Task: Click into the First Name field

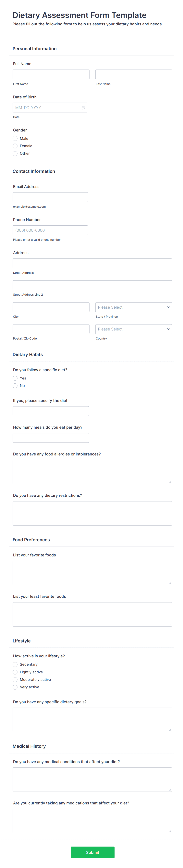Action: pos(51,74)
